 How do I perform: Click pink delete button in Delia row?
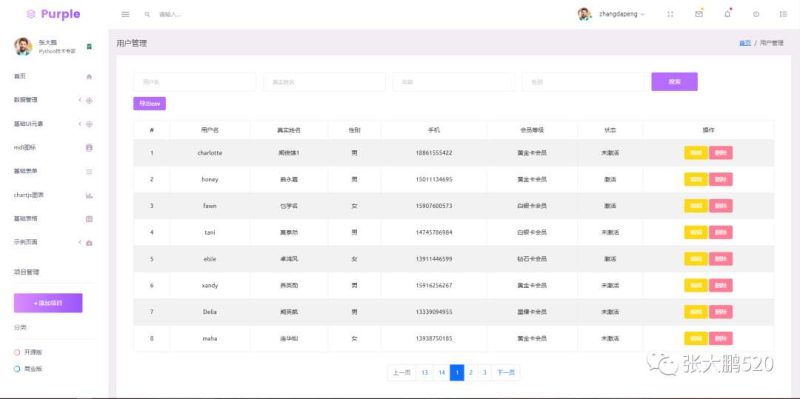pyautogui.click(x=720, y=312)
